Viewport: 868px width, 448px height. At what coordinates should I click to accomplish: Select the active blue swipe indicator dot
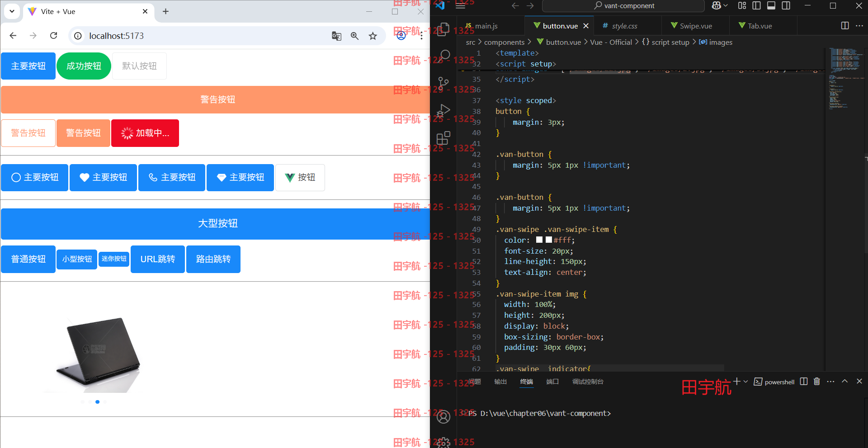click(97, 401)
